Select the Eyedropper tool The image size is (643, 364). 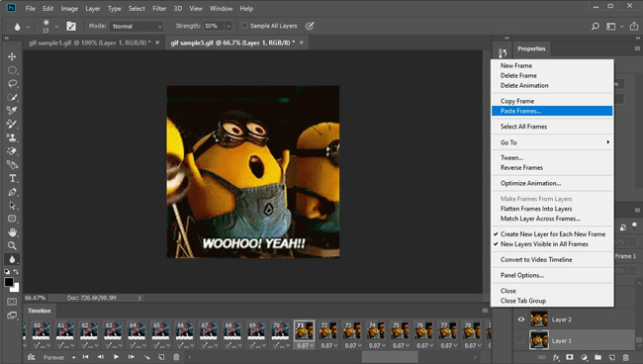[12, 111]
